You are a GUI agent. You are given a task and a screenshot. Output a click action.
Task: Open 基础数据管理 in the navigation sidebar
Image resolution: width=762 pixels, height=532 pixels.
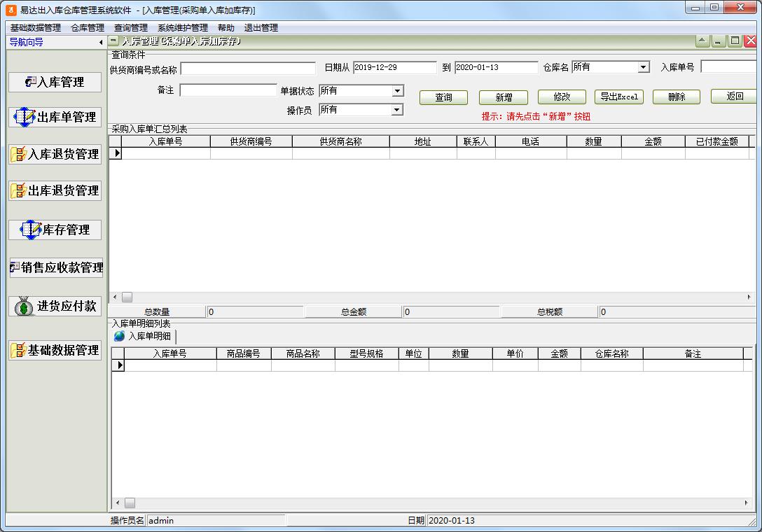(55, 350)
